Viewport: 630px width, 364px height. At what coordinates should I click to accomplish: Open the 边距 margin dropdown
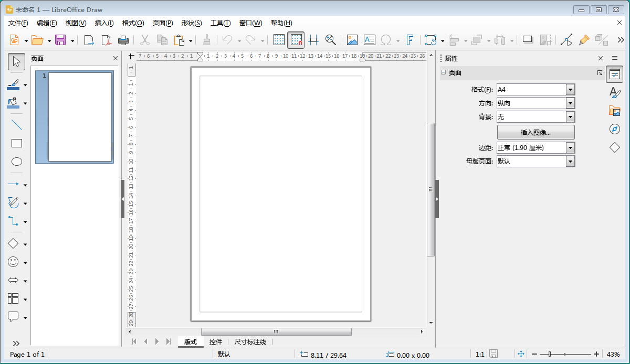570,148
